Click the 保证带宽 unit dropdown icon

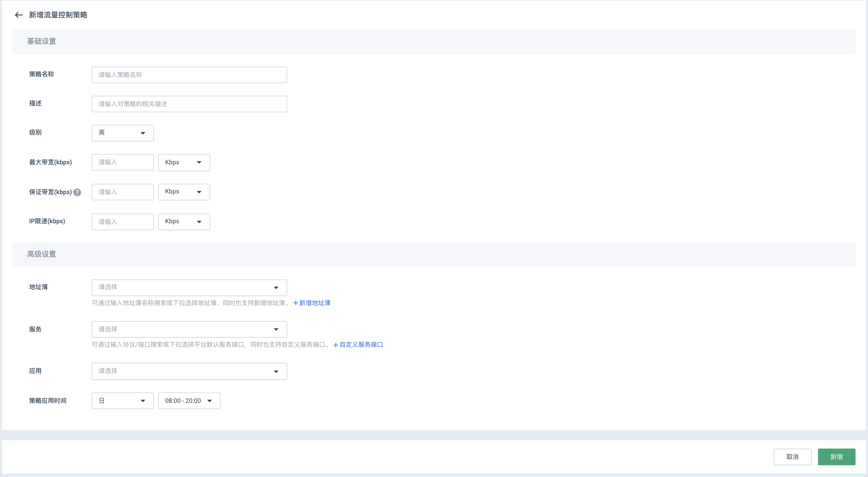tap(200, 192)
